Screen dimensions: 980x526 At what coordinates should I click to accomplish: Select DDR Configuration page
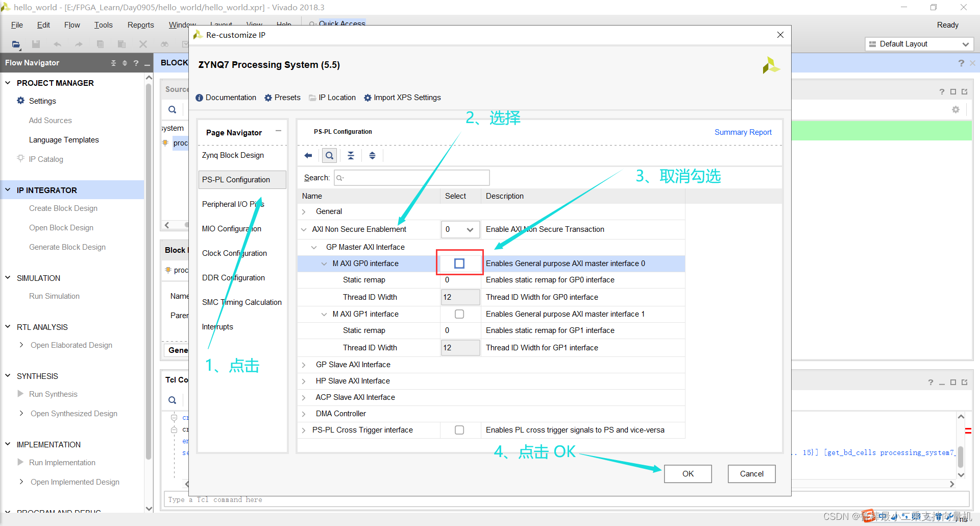[x=233, y=278]
